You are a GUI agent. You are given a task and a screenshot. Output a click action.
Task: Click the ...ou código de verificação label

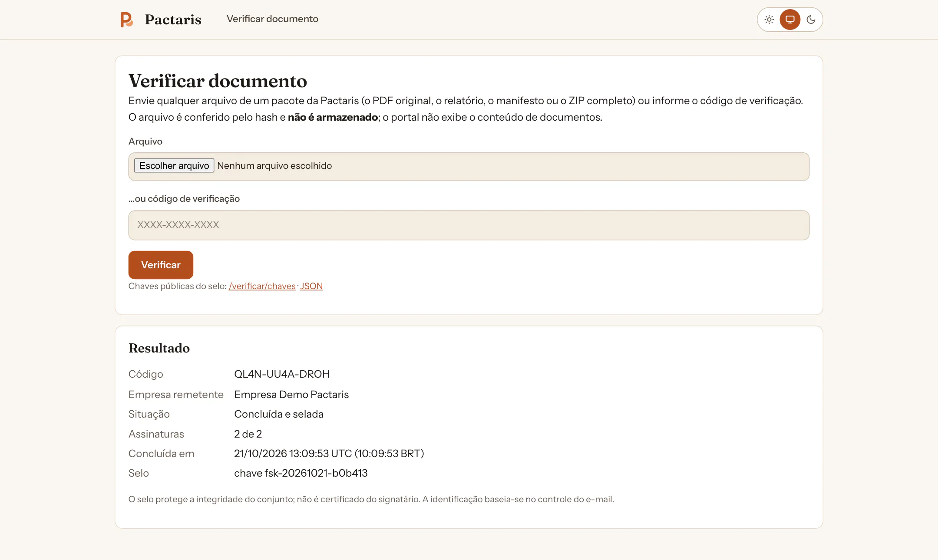click(184, 199)
